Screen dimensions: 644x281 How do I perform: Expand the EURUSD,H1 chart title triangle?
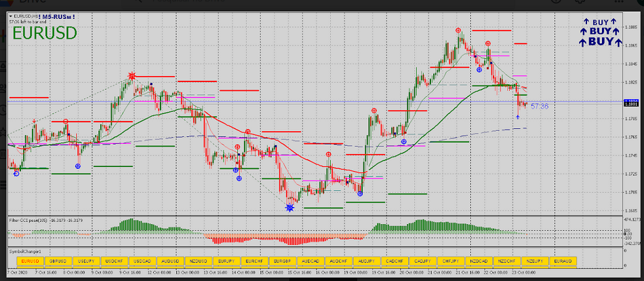10,15
